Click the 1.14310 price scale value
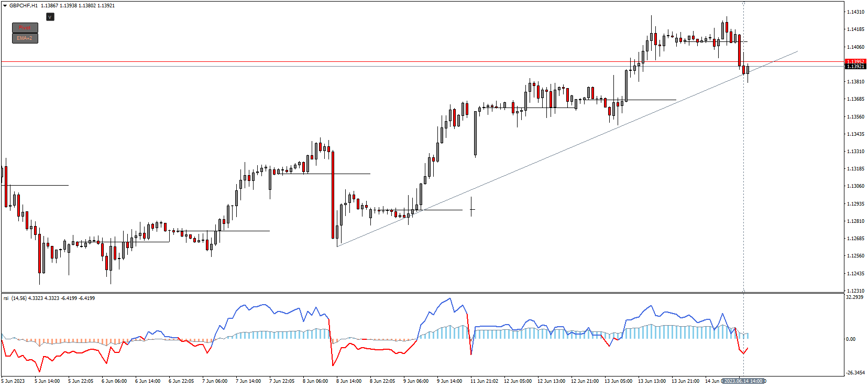868x387 pixels. coord(855,12)
